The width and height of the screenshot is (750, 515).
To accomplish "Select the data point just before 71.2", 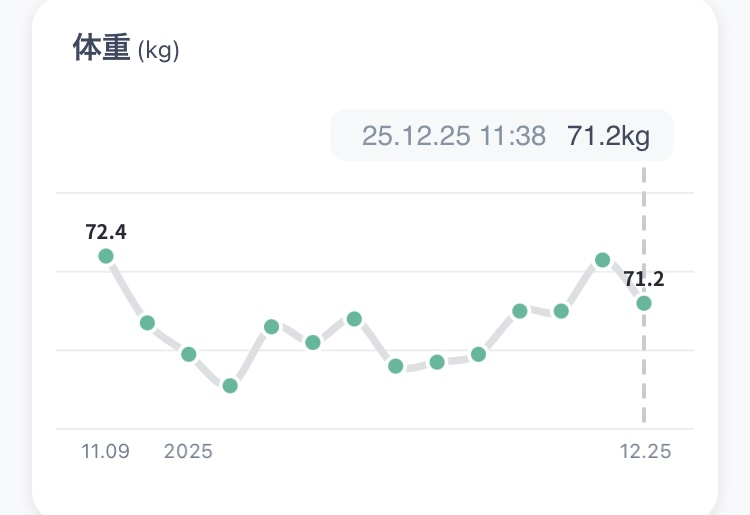I will pos(603,260).
